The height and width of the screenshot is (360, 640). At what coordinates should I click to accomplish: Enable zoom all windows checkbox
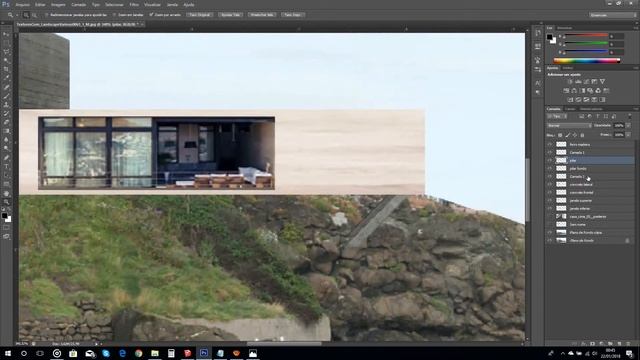point(114,15)
